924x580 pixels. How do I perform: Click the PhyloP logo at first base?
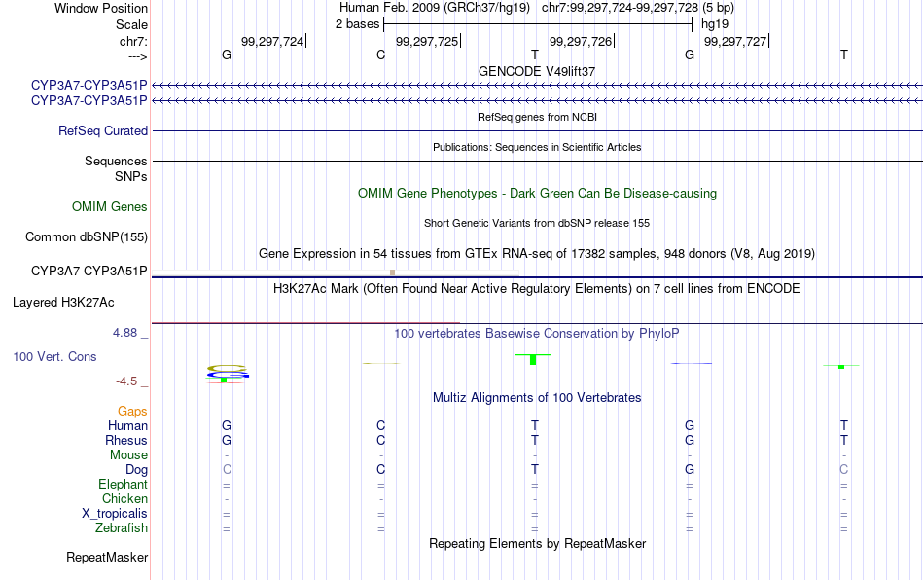tap(228, 375)
